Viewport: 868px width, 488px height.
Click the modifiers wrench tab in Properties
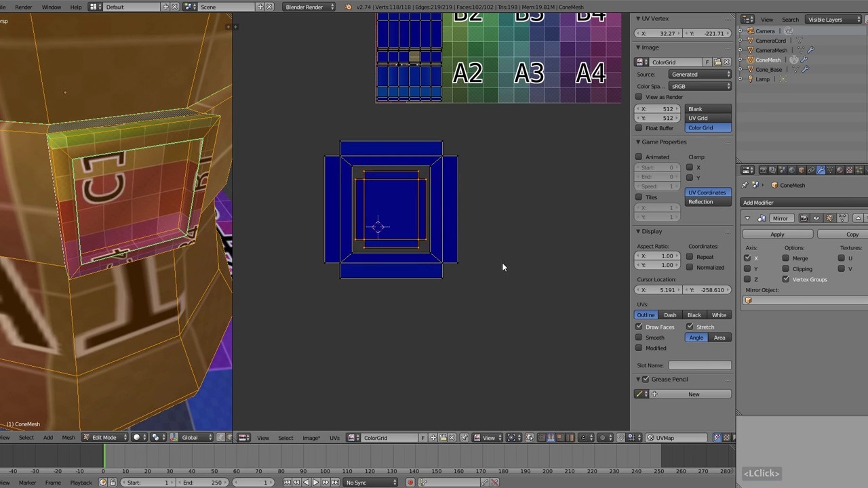(x=821, y=170)
